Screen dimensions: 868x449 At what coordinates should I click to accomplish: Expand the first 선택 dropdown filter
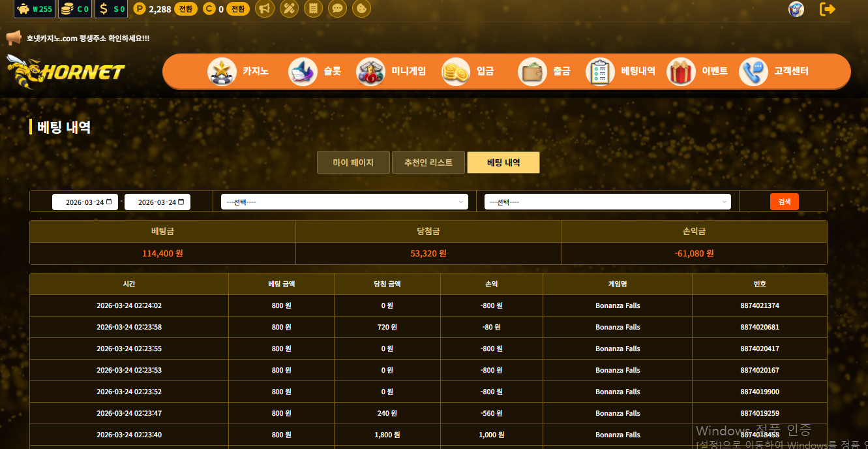click(344, 202)
